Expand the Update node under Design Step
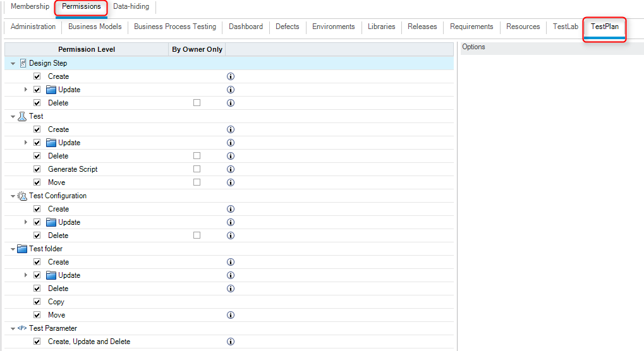This screenshot has width=644, height=351. pyautogui.click(x=26, y=90)
